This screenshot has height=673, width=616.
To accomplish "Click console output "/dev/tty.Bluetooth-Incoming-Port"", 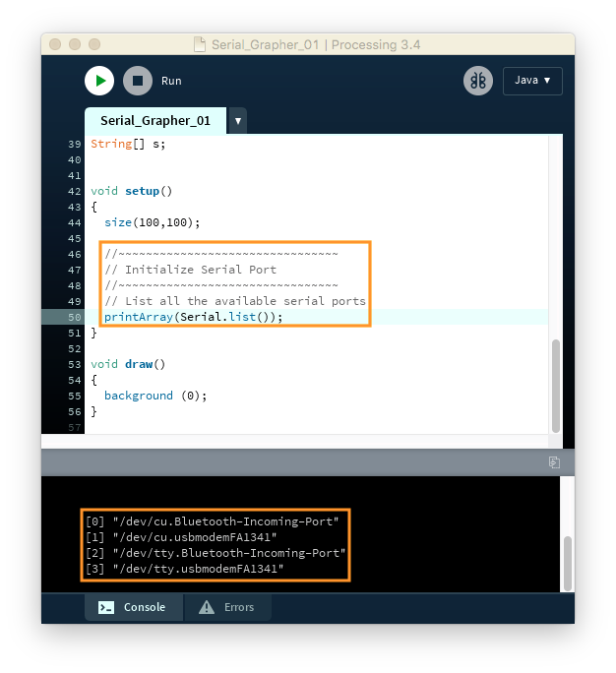I will coord(229,553).
